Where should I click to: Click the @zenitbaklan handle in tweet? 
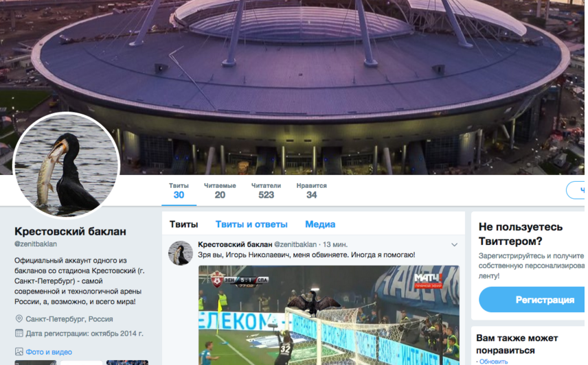point(295,244)
